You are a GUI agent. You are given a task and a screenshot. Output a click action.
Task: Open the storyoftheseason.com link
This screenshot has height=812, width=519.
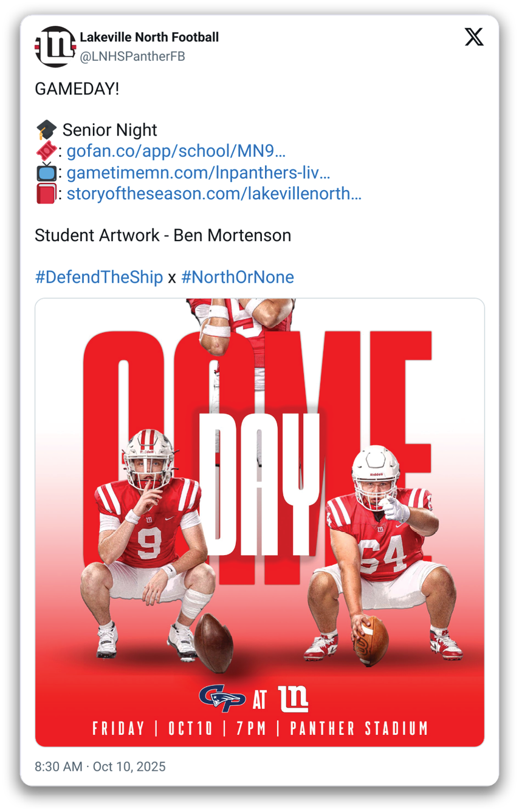coord(214,194)
